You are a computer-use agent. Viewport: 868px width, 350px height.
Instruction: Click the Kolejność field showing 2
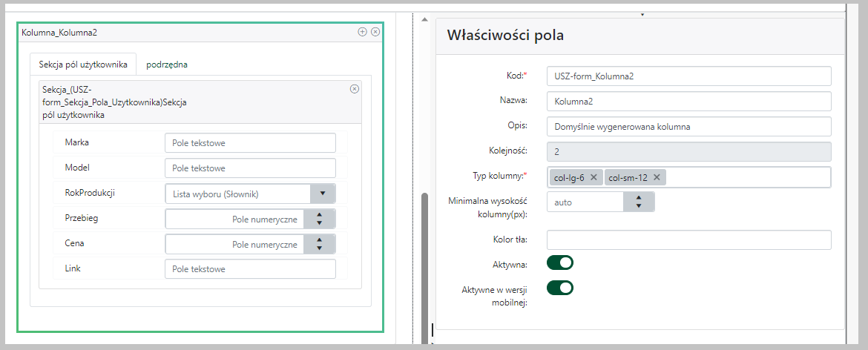[688, 151]
